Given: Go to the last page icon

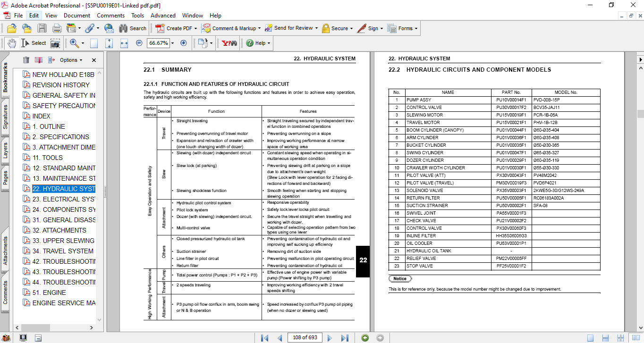Looking at the screenshot, I should tap(345, 338).
